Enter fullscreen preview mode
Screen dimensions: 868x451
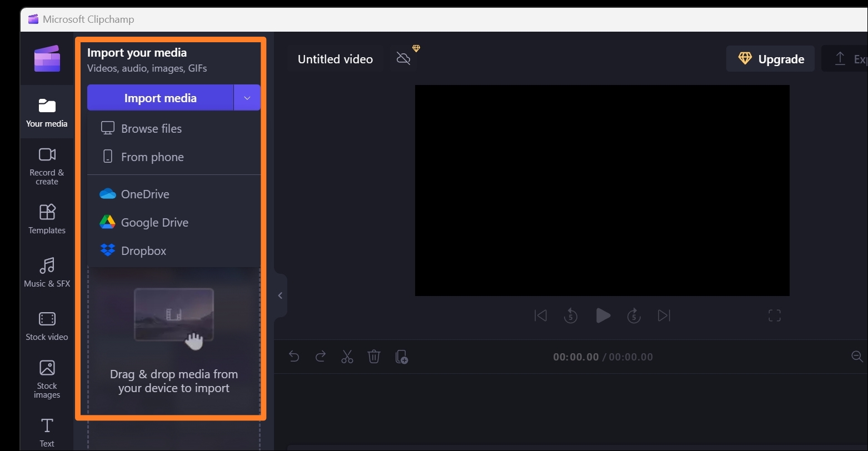(775, 315)
